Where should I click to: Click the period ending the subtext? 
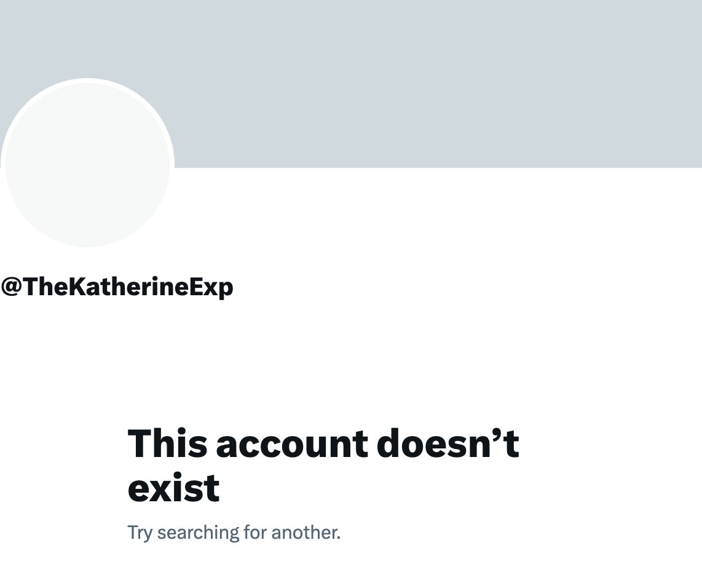click(x=338, y=538)
